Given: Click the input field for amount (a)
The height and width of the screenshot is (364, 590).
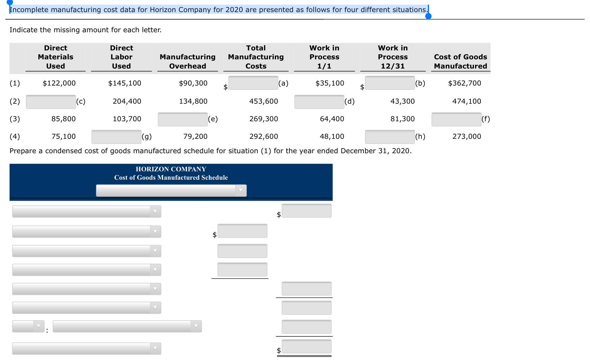Looking at the screenshot, I should 253,83.
